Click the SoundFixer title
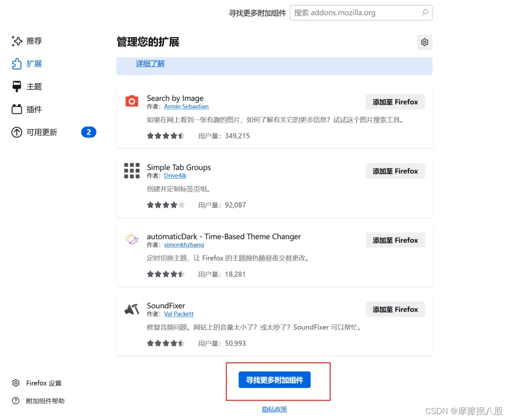Image resolution: width=510 pixels, height=420 pixels. [x=166, y=306]
